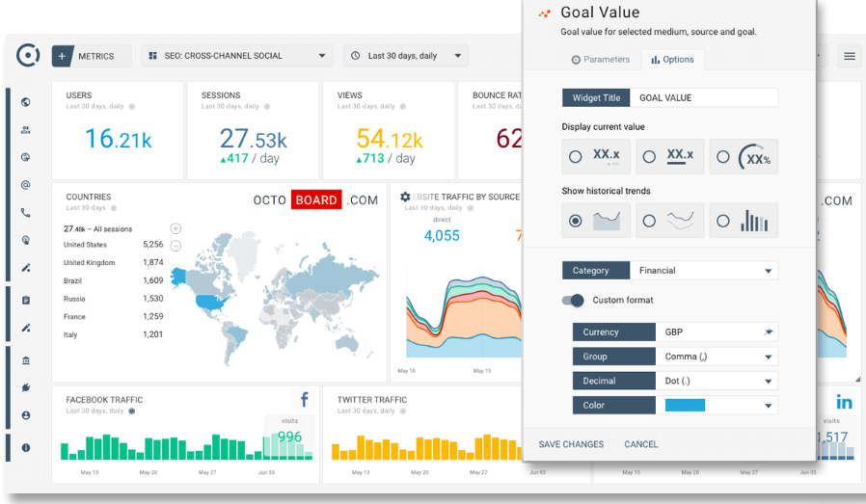Open the Group Comma dropdown
This screenshot has height=504, width=866.
[717, 357]
